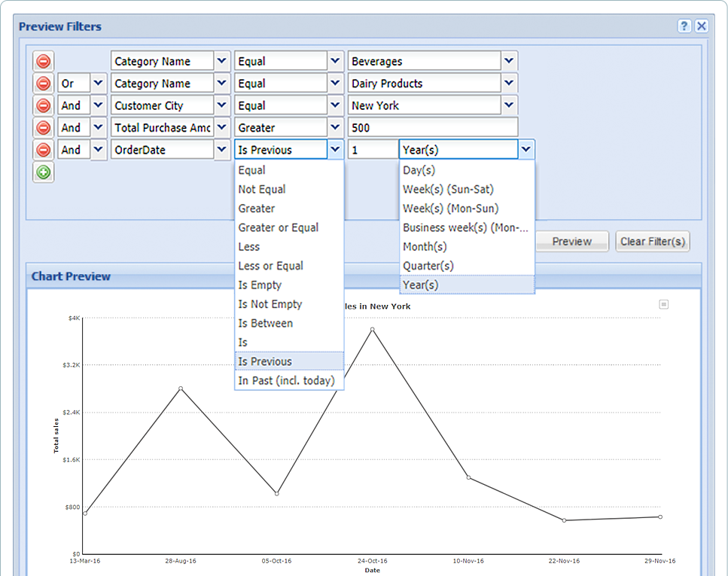
Task: Open the Beverages value dropdown
Action: (x=510, y=61)
